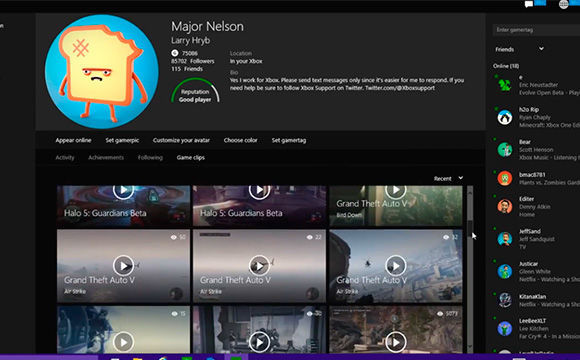This screenshot has height=360, width=580.
Task: Click Bear's Xbox Music listening status
Action: 549,158
